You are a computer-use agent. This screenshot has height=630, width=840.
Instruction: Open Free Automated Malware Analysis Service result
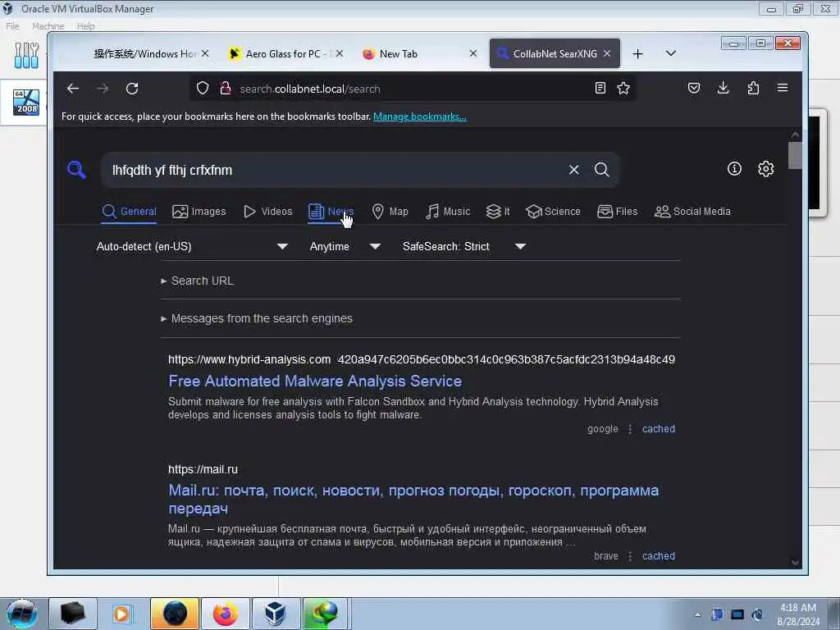[x=315, y=381]
